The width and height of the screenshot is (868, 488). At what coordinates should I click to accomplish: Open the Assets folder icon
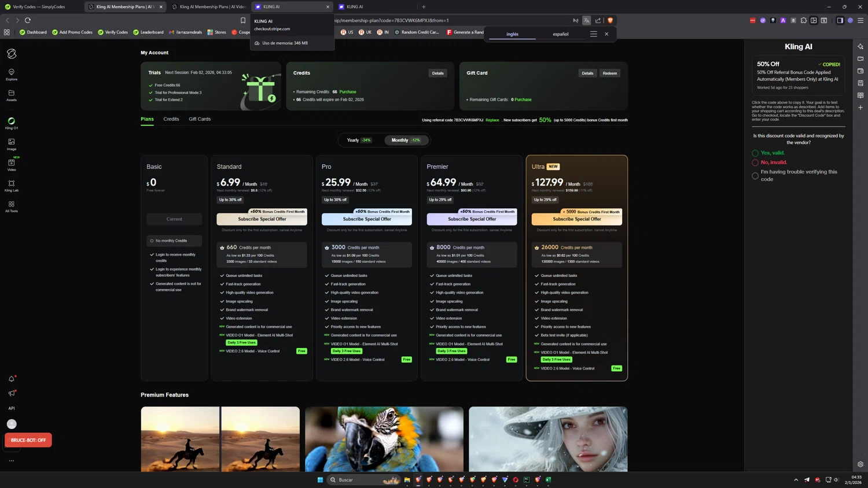click(12, 95)
